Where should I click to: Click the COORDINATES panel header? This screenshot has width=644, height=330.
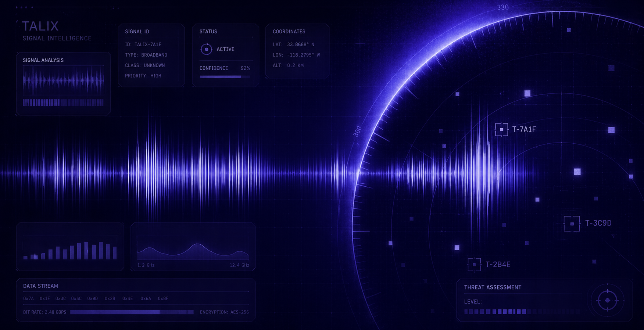289,32
